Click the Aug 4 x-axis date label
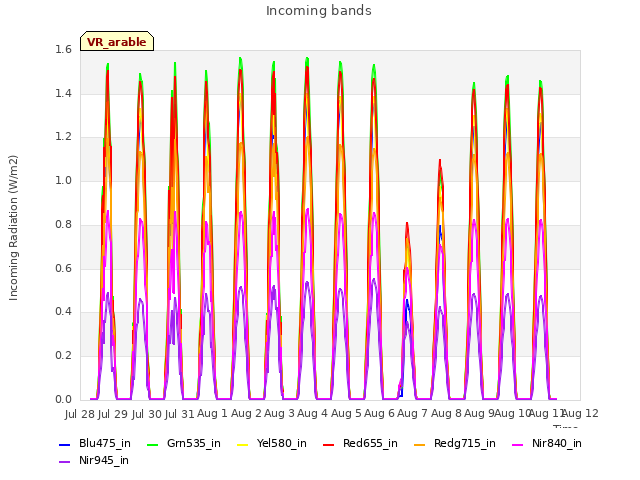The height and width of the screenshot is (480, 640). coord(312,414)
